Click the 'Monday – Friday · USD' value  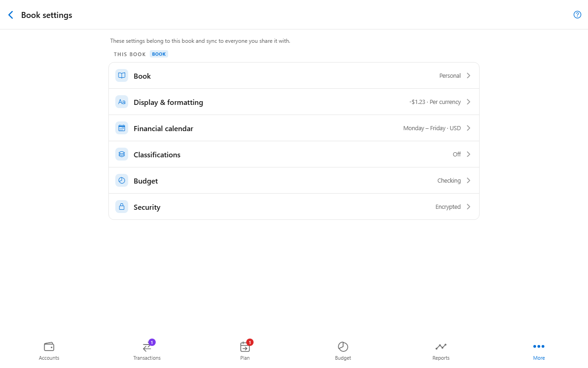click(x=432, y=128)
